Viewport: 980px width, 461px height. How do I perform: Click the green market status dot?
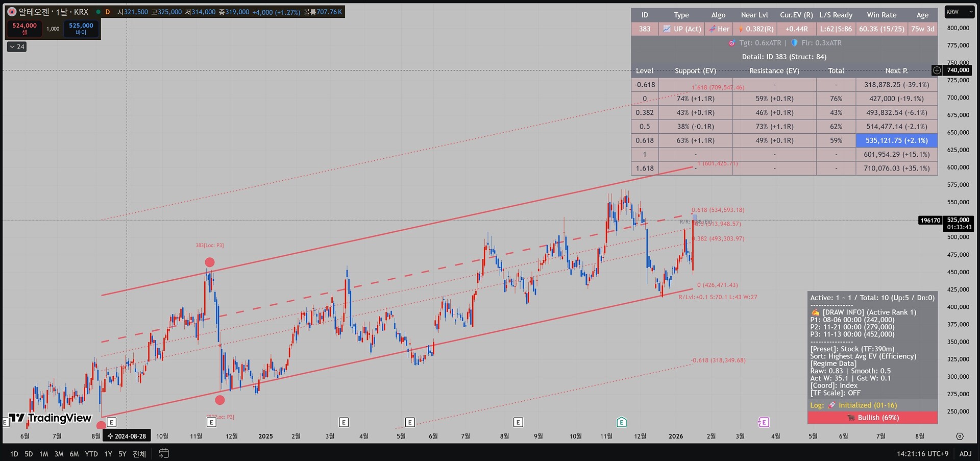98,12
